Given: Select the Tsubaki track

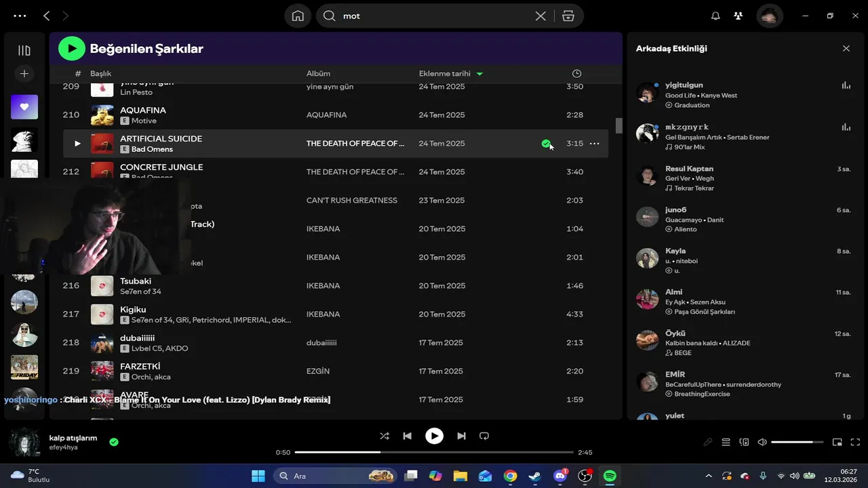Looking at the screenshot, I should click(x=136, y=281).
